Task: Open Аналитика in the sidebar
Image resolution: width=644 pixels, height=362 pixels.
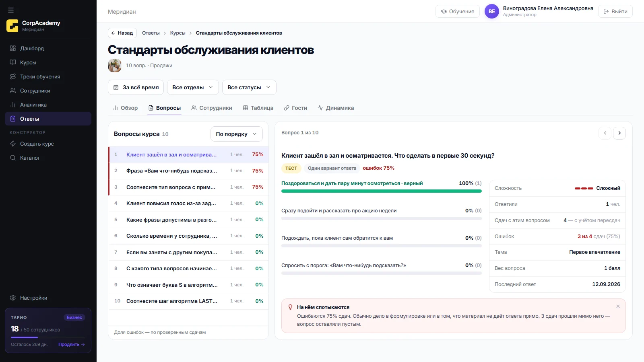Action: pyautogui.click(x=48, y=105)
